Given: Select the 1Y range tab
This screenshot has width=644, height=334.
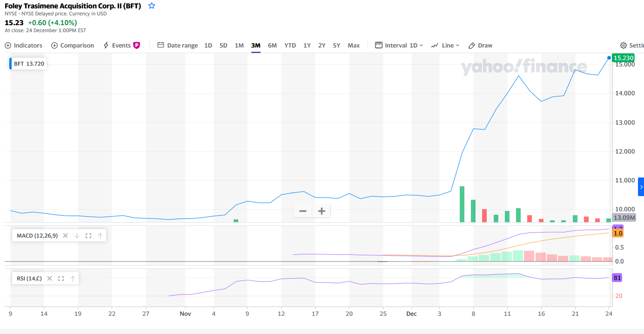Looking at the screenshot, I should 307,45.
